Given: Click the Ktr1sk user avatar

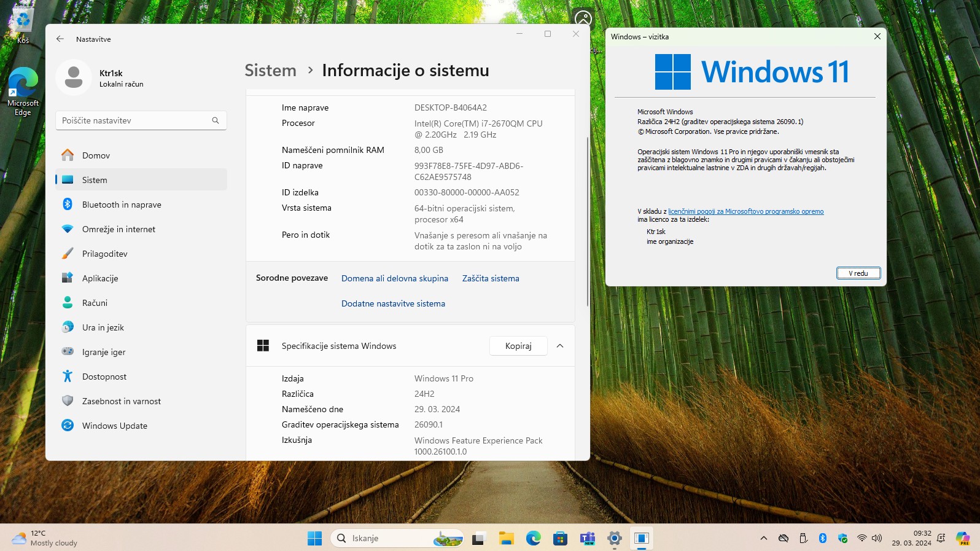Looking at the screenshot, I should pyautogui.click(x=74, y=77).
